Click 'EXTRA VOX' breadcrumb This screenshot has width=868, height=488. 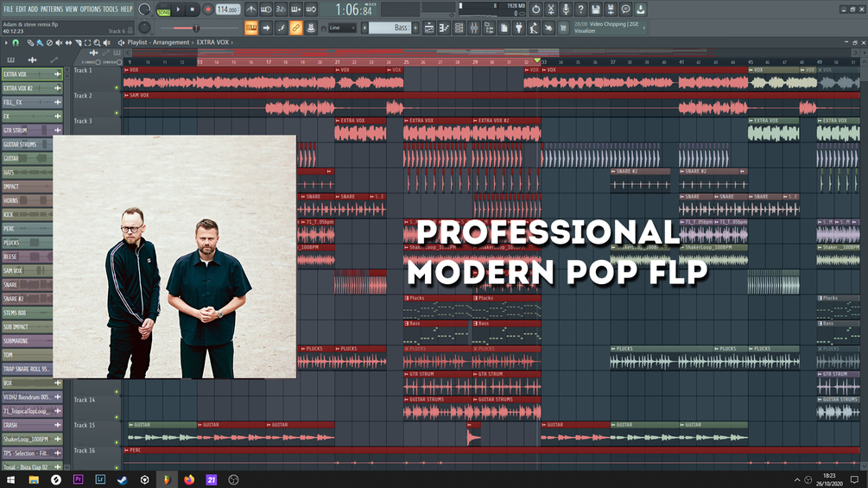pos(212,42)
